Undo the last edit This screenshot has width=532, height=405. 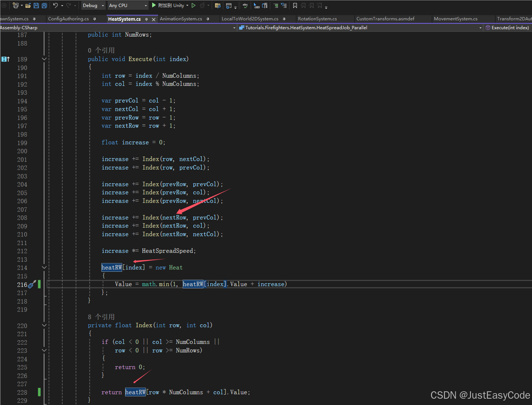[x=55, y=5]
